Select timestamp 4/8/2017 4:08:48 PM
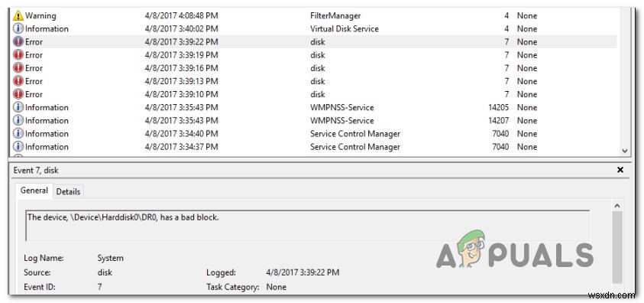Image resolution: width=644 pixels, height=303 pixels. (x=181, y=15)
